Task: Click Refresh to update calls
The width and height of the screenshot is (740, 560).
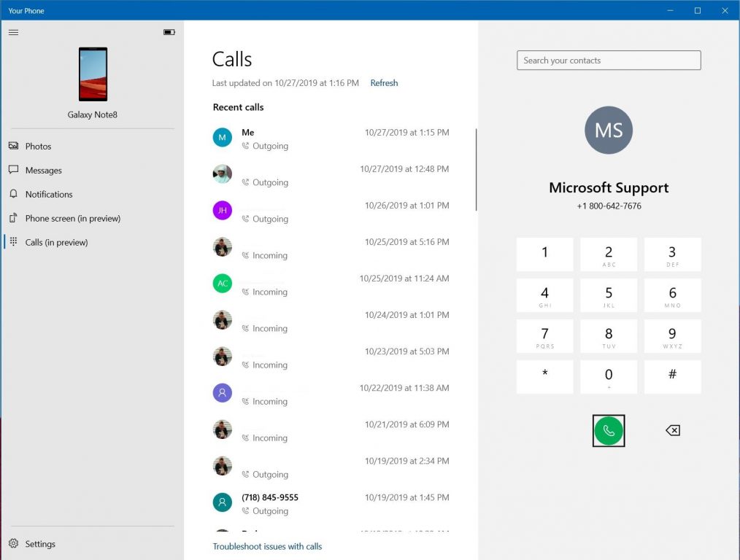Action: (x=384, y=83)
